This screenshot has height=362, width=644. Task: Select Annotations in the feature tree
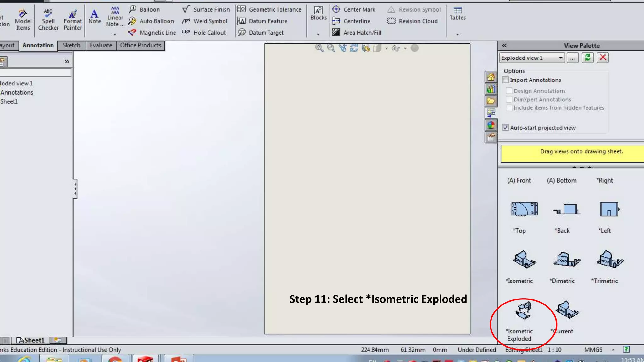coord(16,92)
